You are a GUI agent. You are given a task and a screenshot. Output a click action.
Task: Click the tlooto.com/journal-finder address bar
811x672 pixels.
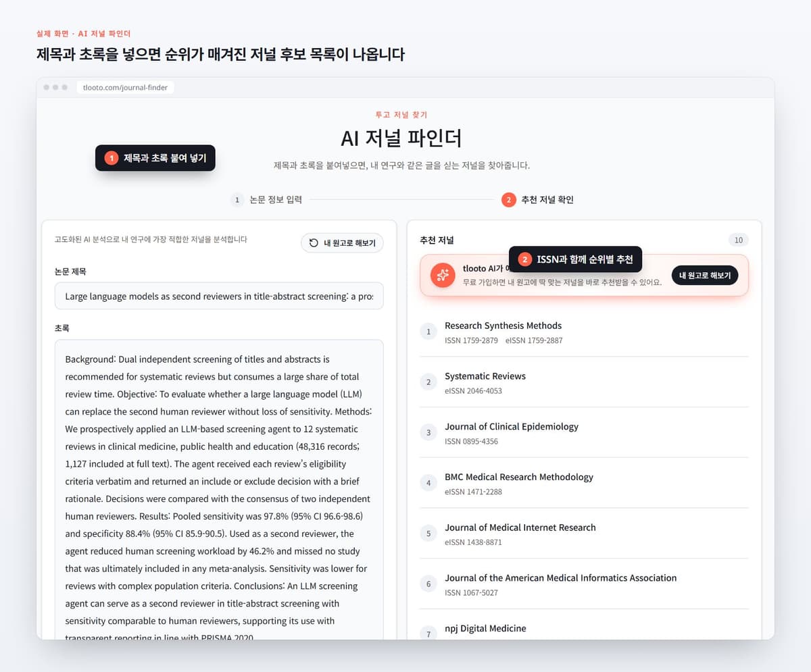point(126,87)
